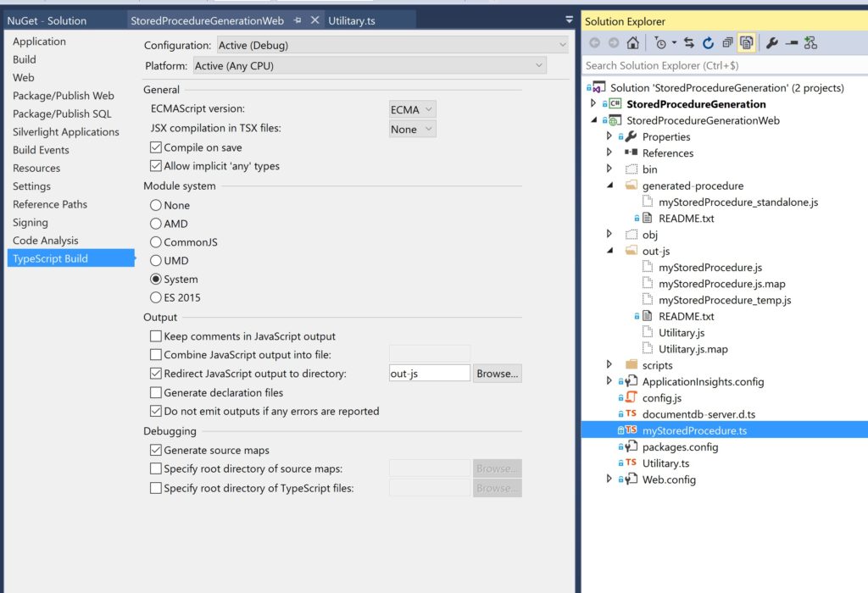Select the solution node icon in tree

coord(598,87)
